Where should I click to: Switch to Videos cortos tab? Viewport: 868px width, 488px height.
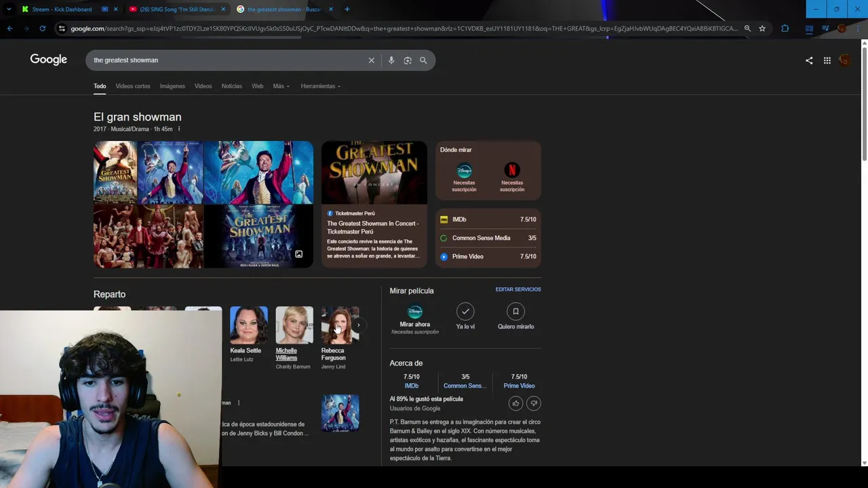(133, 86)
